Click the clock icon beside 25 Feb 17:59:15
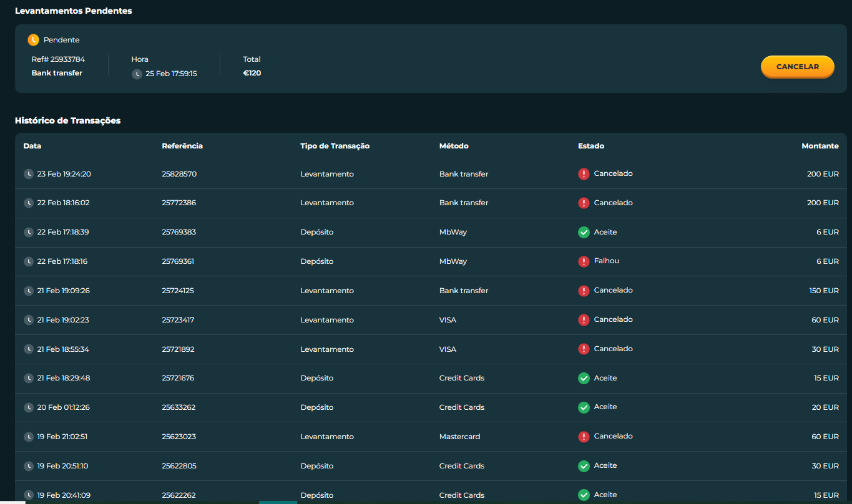852x504 pixels. [x=137, y=74]
